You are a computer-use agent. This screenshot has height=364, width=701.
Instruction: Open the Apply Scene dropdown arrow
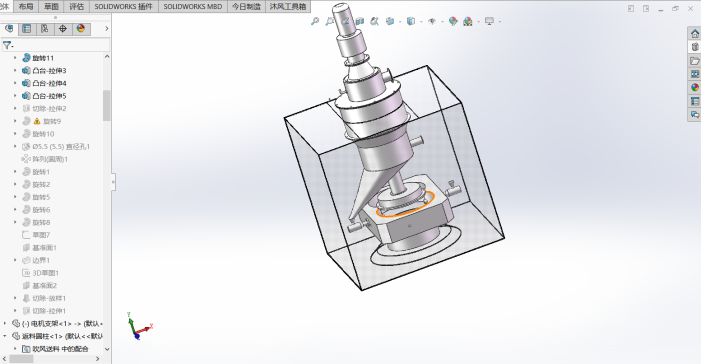pos(479,21)
